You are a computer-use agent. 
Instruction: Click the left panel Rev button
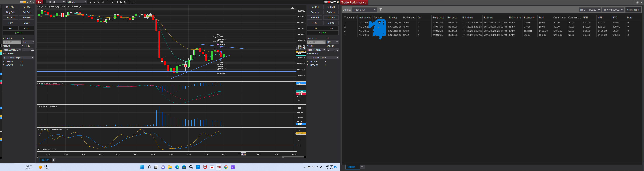(x=10, y=23)
